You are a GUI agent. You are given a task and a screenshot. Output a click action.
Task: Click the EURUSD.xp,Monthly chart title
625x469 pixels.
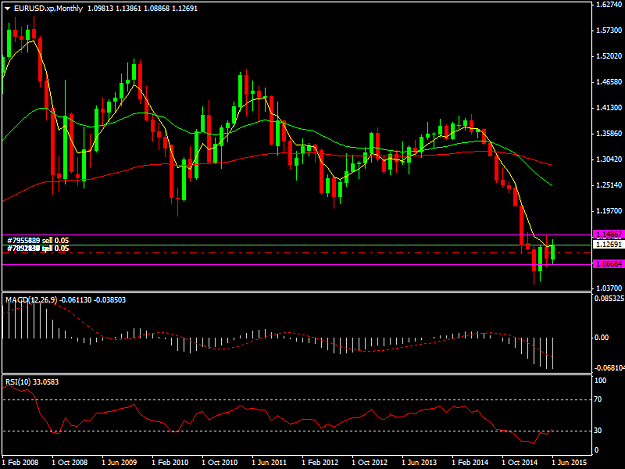(48, 8)
